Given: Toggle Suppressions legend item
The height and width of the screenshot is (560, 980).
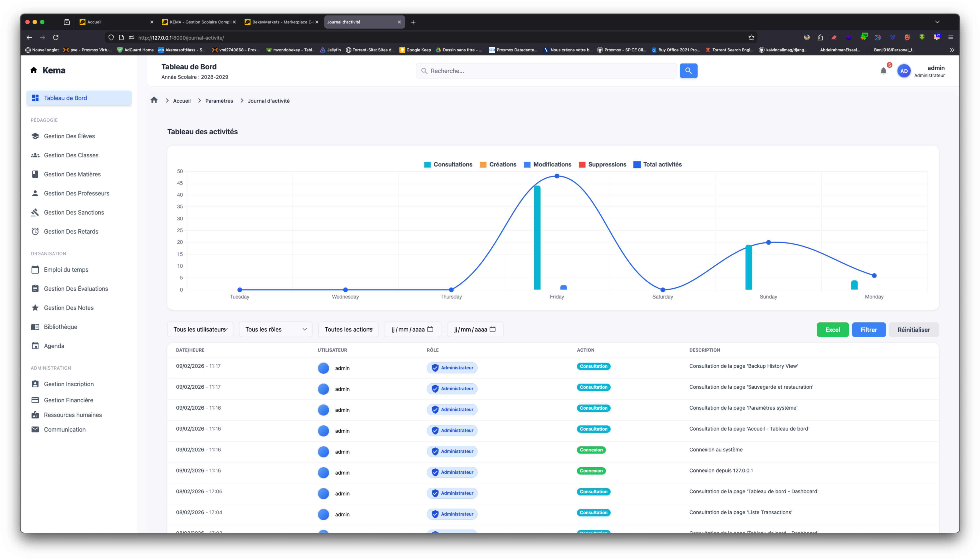Looking at the screenshot, I should click(602, 165).
